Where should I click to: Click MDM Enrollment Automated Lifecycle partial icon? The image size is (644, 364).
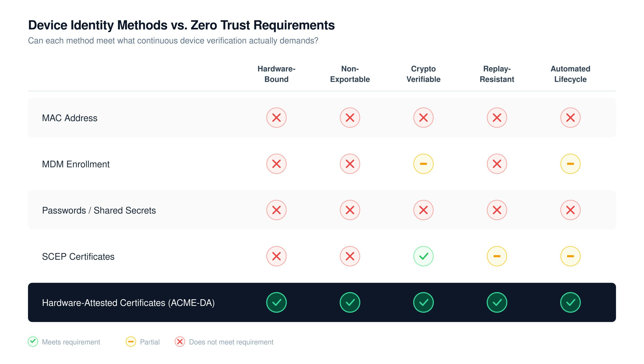[570, 164]
